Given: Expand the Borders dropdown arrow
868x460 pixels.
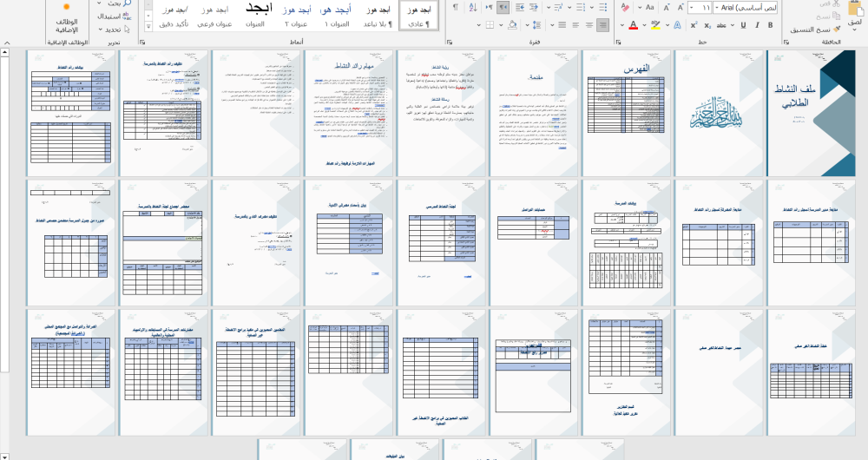Looking at the screenshot, I should (479, 25).
